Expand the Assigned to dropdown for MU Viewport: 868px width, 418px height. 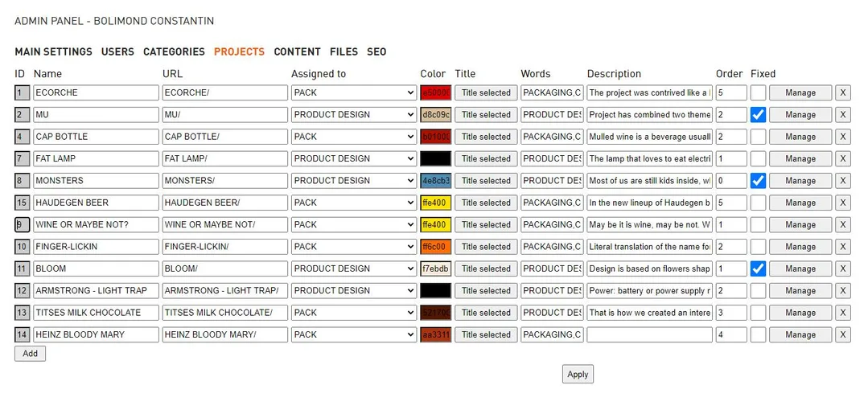tap(354, 114)
